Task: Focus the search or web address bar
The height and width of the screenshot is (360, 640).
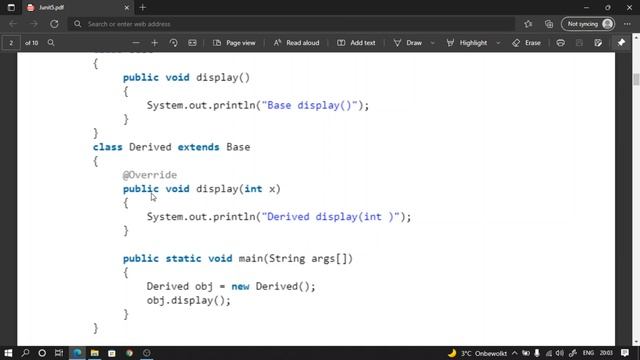Action: [x=292, y=24]
